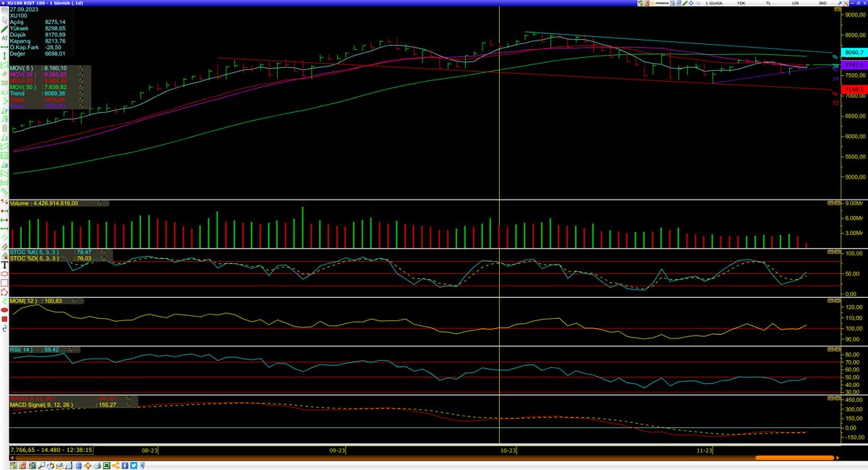Select the filled red ellipse tool
This screenshot has height=470, width=868.
pos(6,310)
